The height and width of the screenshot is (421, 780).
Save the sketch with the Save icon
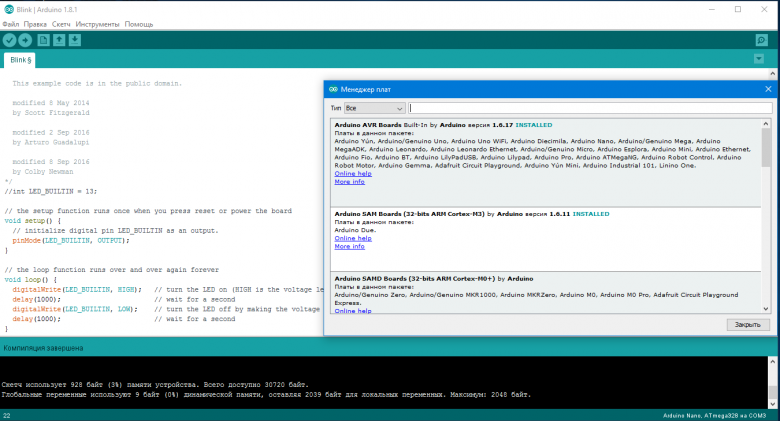[x=75, y=40]
